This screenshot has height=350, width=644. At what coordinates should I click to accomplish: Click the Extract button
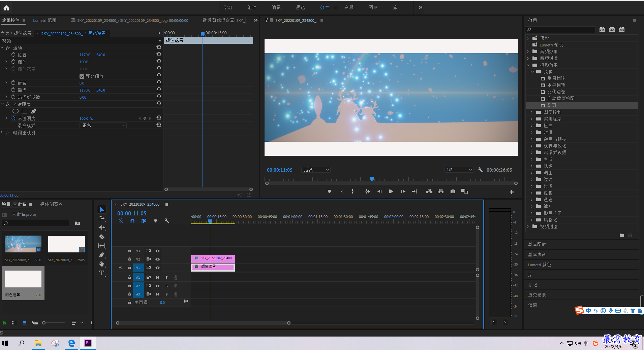coord(441,191)
